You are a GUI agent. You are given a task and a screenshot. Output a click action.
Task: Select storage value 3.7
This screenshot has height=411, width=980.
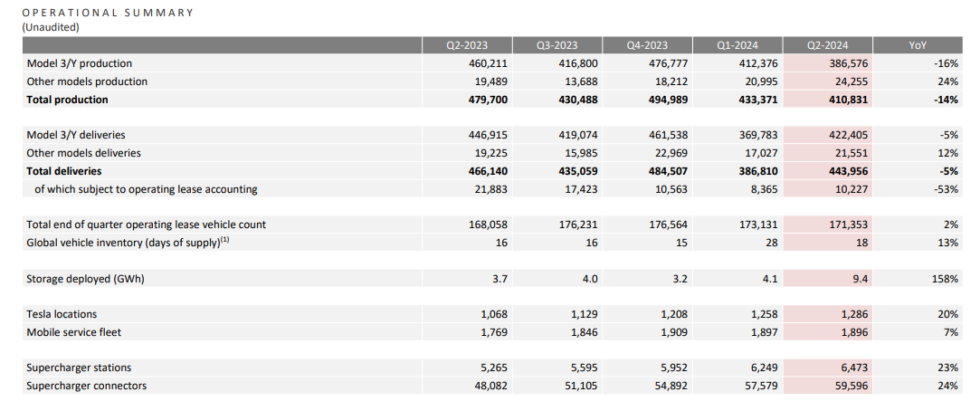coord(500,279)
